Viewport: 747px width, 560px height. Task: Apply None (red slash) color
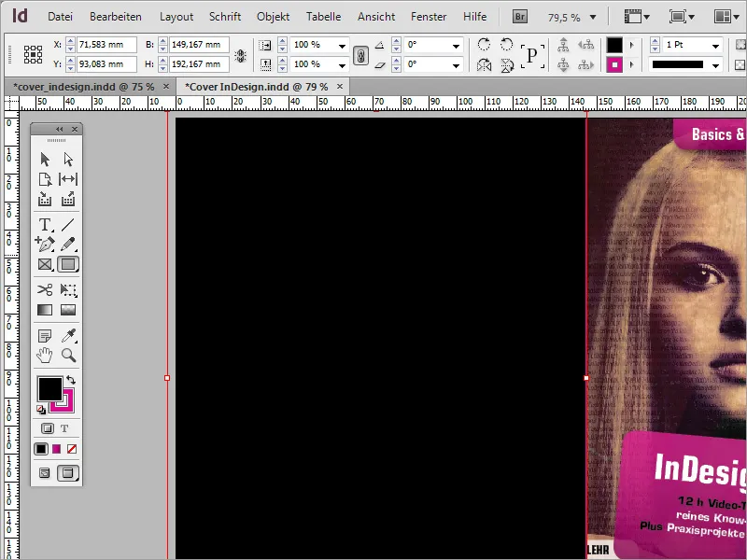[x=72, y=449]
